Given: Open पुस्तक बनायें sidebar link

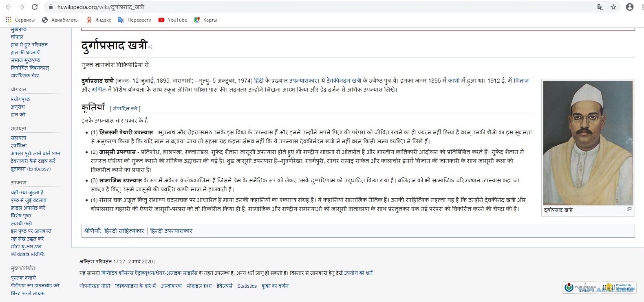Looking at the screenshot, I should [24, 278].
